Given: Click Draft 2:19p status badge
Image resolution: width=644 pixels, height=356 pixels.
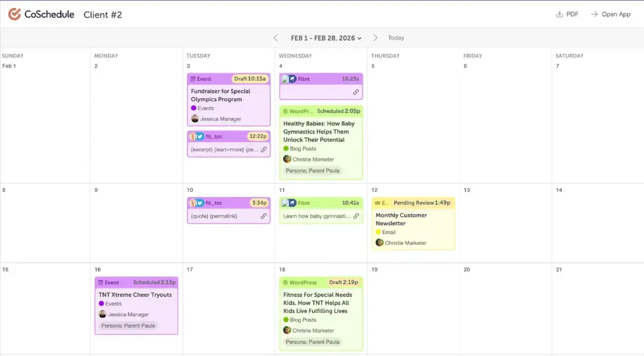Looking at the screenshot, I should [344, 283].
